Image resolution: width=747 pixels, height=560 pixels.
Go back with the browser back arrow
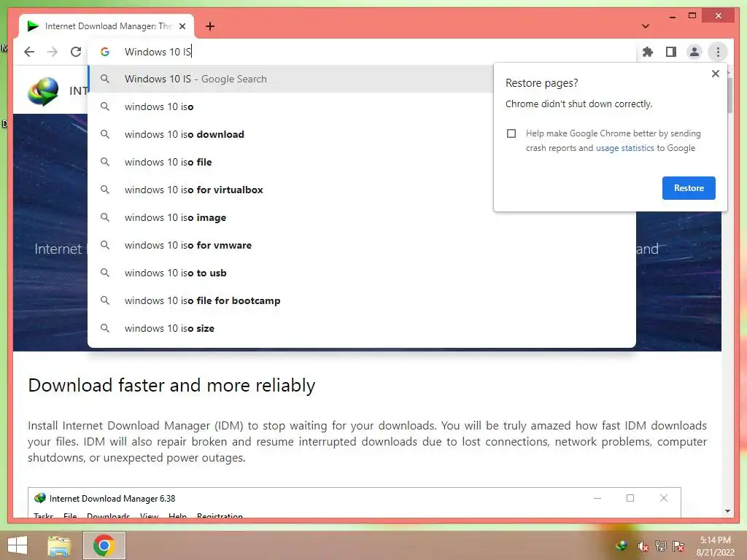(x=29, y=52)
